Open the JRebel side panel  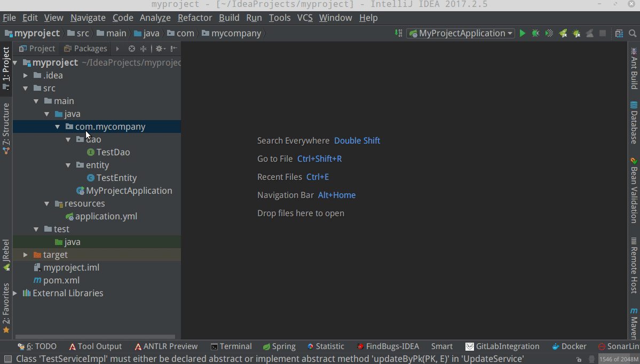6,256
